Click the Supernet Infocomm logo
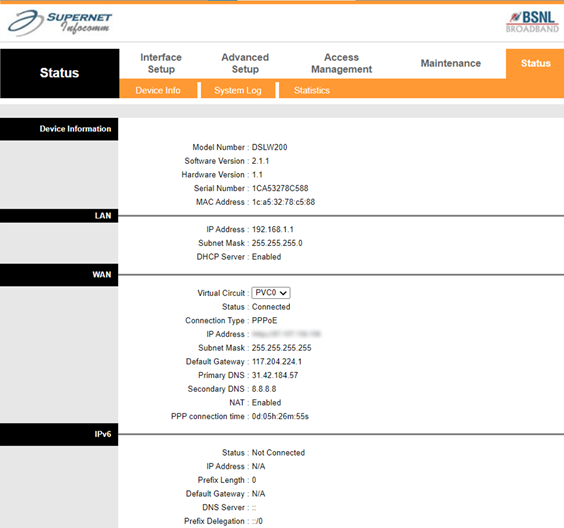 [x=60, y=23]
